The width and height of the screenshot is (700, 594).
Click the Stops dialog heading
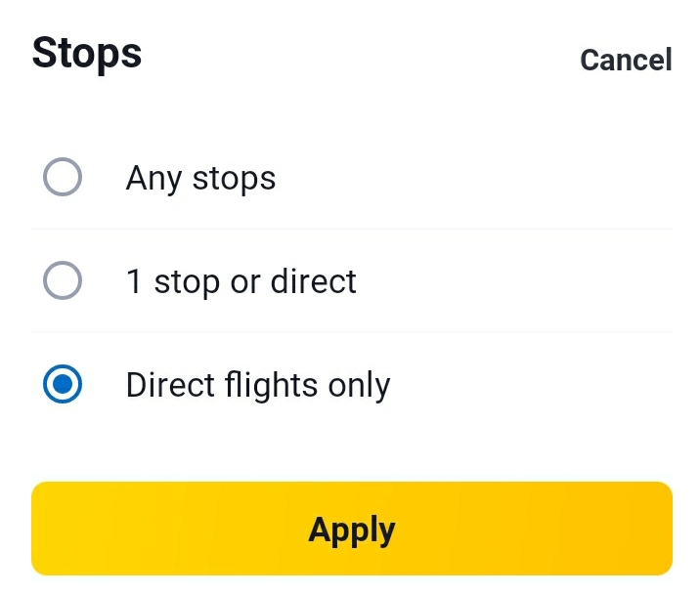tap(87, 53)
